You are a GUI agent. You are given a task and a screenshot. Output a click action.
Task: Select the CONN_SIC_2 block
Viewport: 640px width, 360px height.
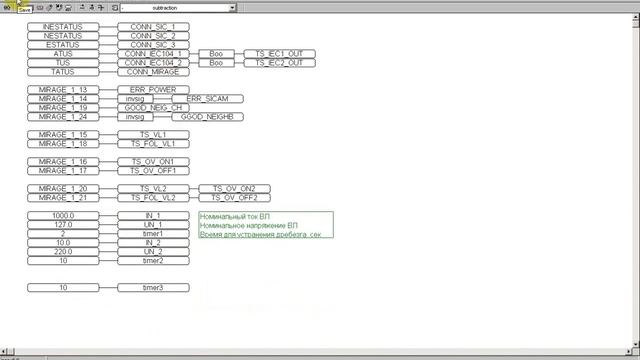pyautogui.click(x=153, y=36)
